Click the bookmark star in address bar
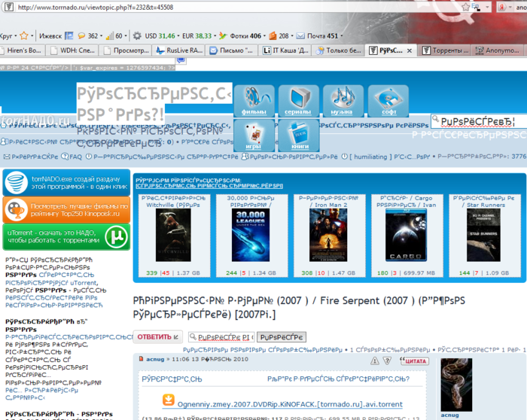This screenshot has width=527, height=420. point(465,7)
